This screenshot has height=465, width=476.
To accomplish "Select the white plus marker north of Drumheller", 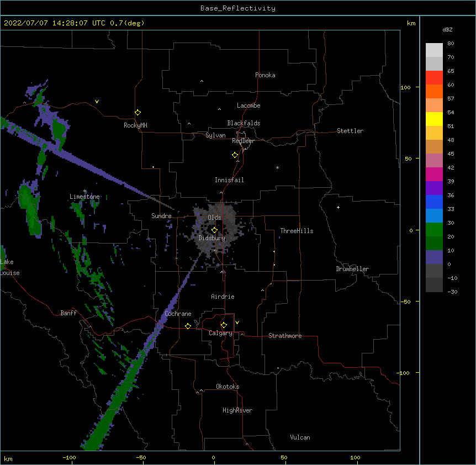I will 338,207.
